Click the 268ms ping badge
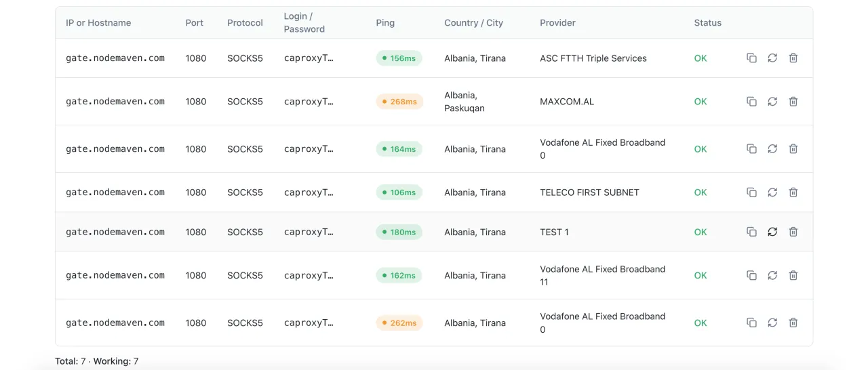This screenshot has height=370, width=868. click(x=399, y=102)
